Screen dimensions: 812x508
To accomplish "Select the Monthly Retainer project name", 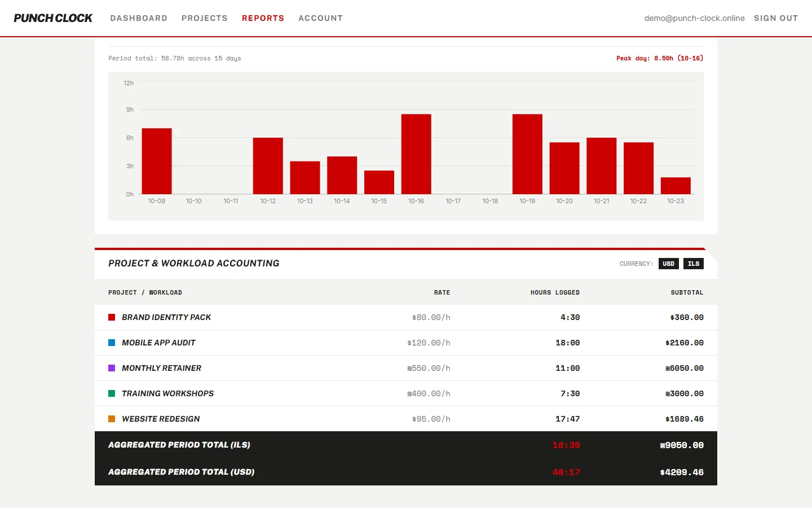I will coord(161,368).
